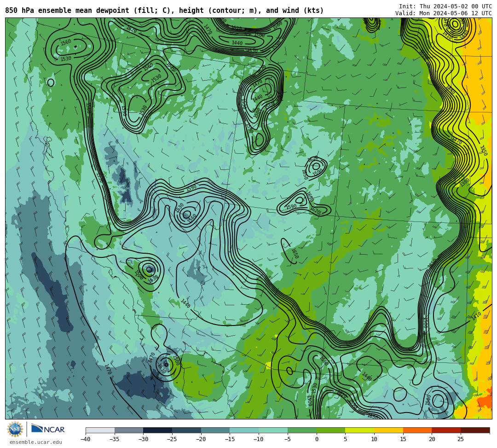This screenshot has width=497, height=448.
Task: Click the -40 to -35 colorbar swatch
Action: (x=100, y=430)
